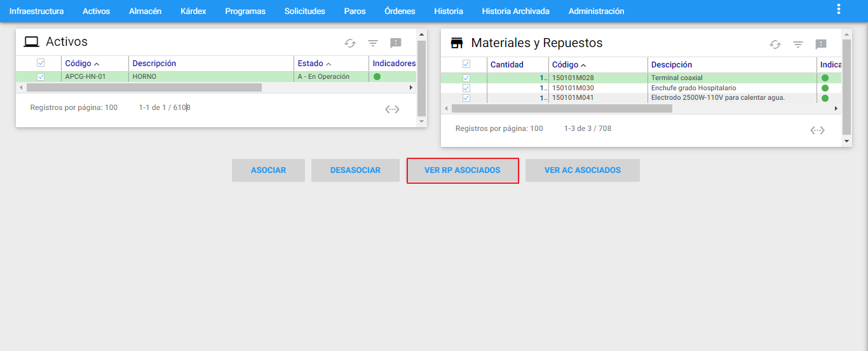Select Electrodo 2500W-110V para calentar agua cell
868x351 pixels.
coord(732,98)
